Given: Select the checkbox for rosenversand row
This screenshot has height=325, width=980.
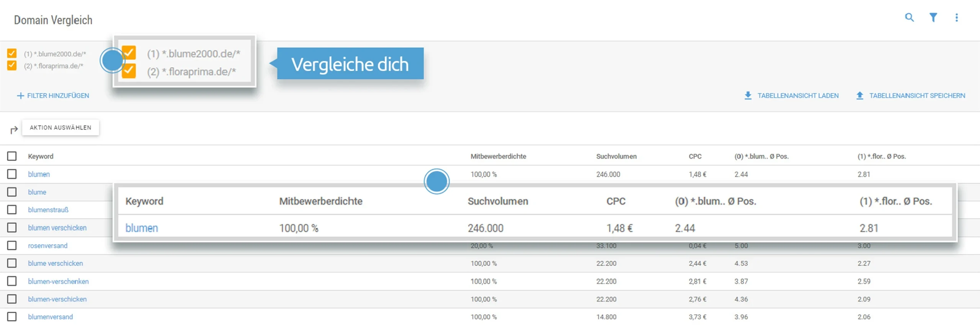Looking at the screenshot, I should (x=12, y=245).
